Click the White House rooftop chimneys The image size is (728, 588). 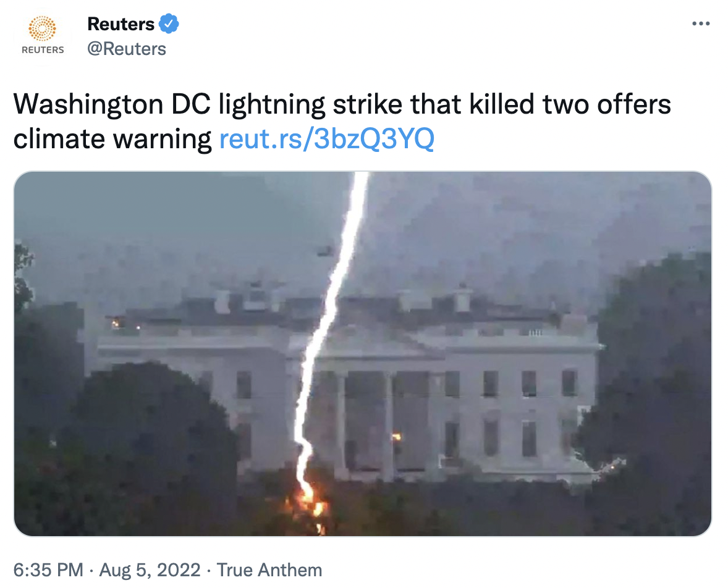pyautogui.click(x=344, y=300)
